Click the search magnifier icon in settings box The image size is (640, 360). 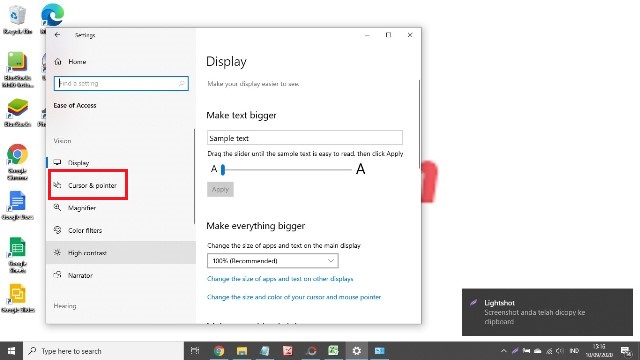pyautogui.click(x=182, y=83)
